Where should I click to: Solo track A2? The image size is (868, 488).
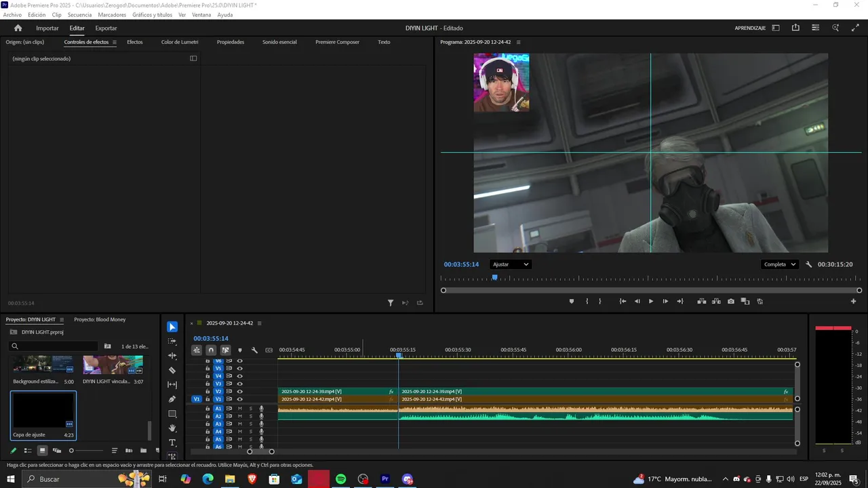(250, 416)
